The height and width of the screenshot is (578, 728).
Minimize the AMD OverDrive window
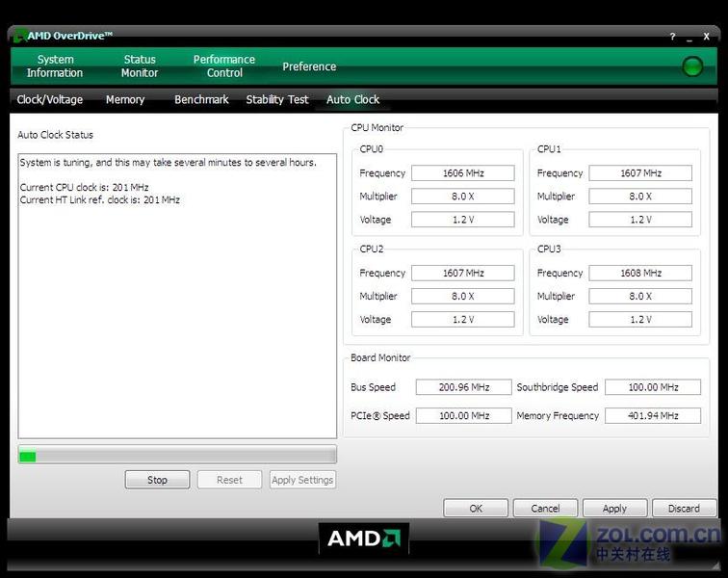[x=689, y=38]
